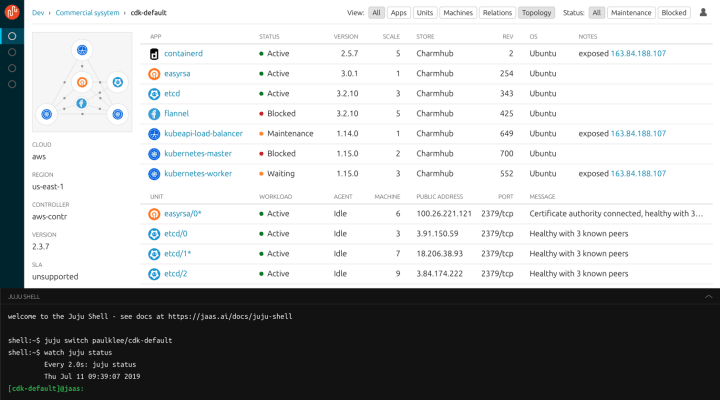Open the user account icon
This screenshot has height=400, width=720.
[x=703, y=12]
